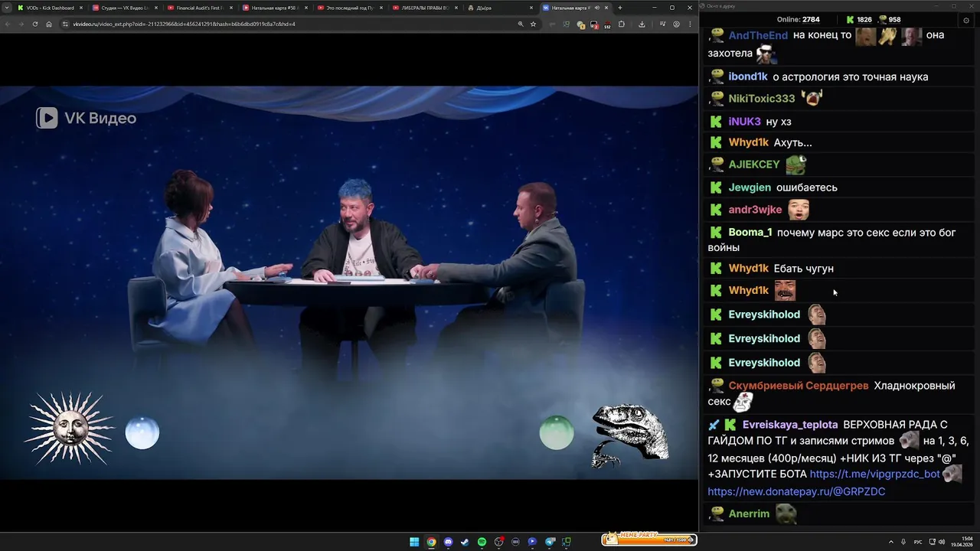The height and width of the screenshot is (551, 980).
Task: Click the philosoraptor dinosaur overlay image
Action: click(x=629, y=435)
